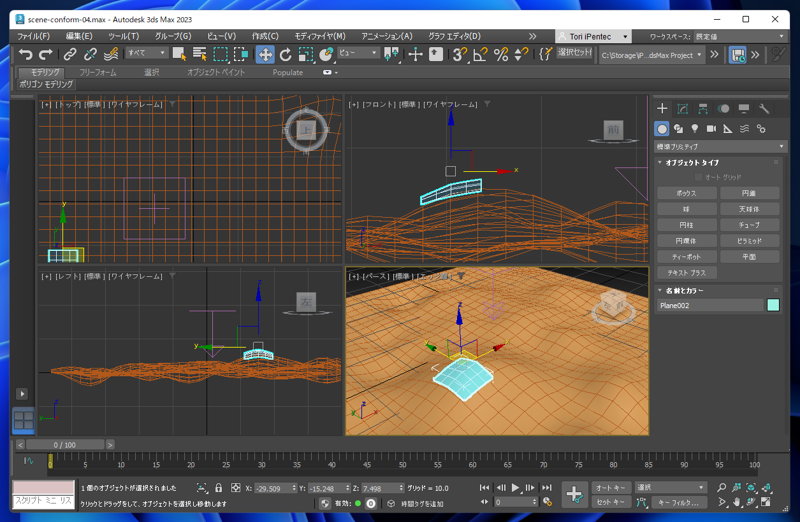The width and height of the screenshot is (800, 522).
Task: Open Select by Name list
Action: [x=199, y=54]
